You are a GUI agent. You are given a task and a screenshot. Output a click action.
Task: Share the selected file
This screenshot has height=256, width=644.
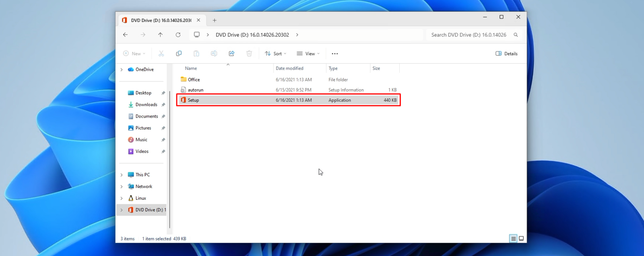point(231,53)
